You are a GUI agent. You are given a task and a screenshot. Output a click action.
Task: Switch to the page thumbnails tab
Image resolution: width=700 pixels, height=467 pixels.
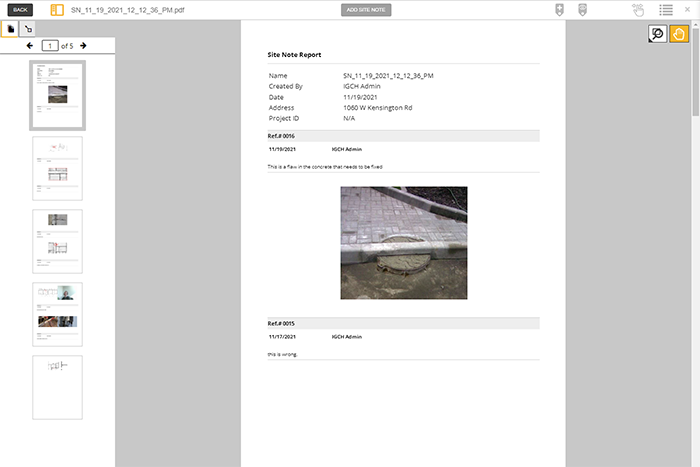click(9, 30)
